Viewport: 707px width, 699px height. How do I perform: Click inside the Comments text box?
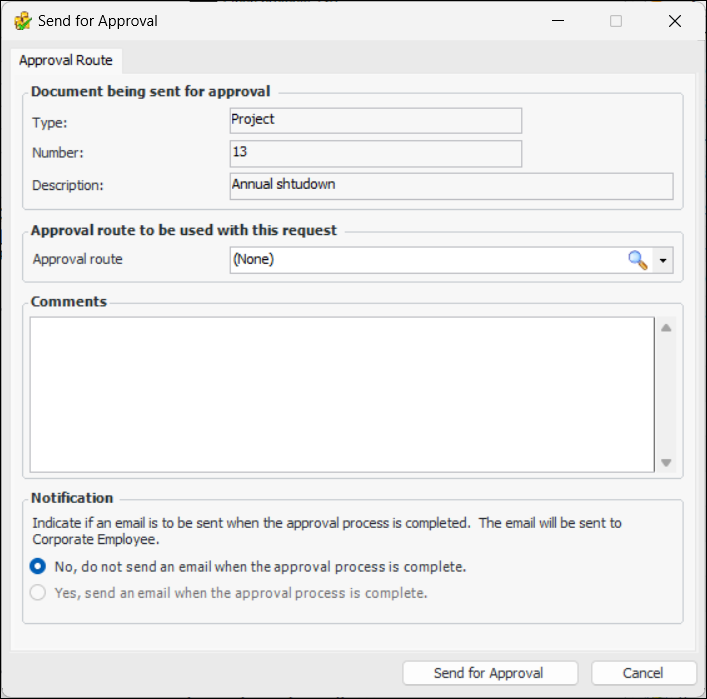click(340, 394)
